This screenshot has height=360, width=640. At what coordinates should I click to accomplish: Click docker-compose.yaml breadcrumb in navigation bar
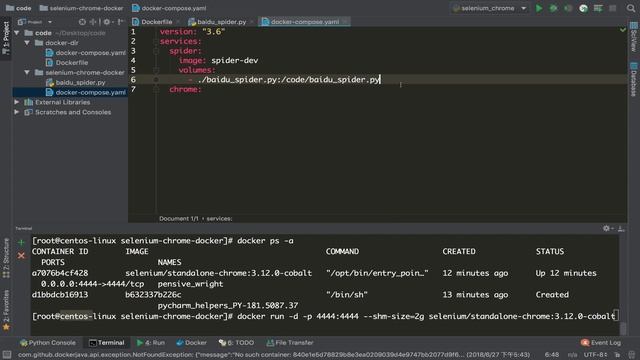tap(169, 8)
